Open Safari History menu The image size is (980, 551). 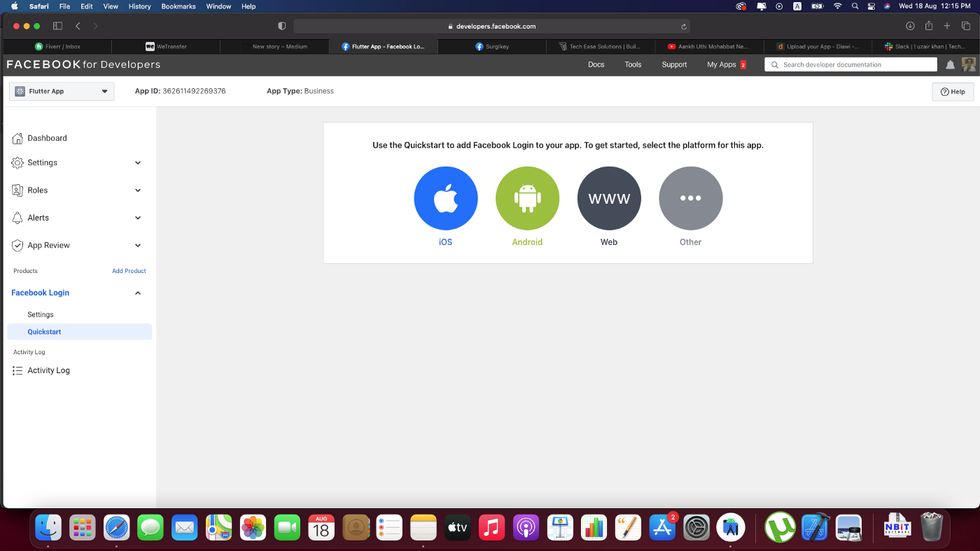tap(139, 6)
